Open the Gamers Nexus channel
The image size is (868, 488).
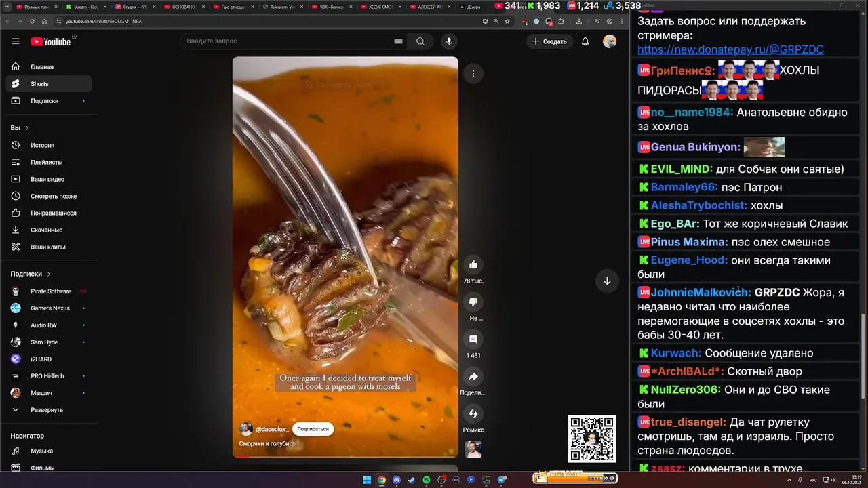(48, 308)
